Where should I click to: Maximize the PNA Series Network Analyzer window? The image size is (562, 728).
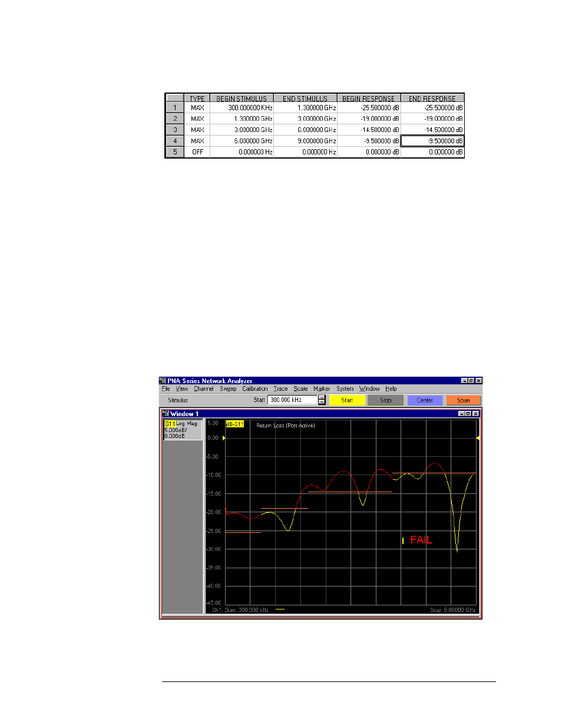471,381
